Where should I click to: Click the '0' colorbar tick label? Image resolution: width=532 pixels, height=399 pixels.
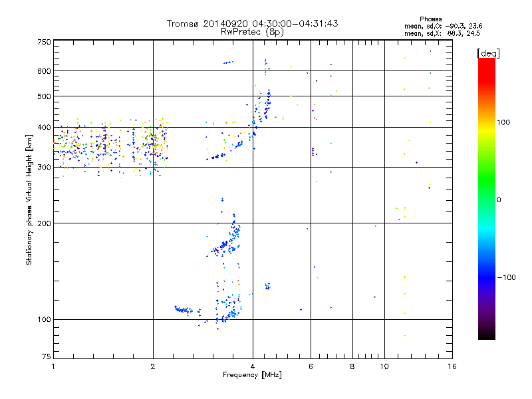499,200
